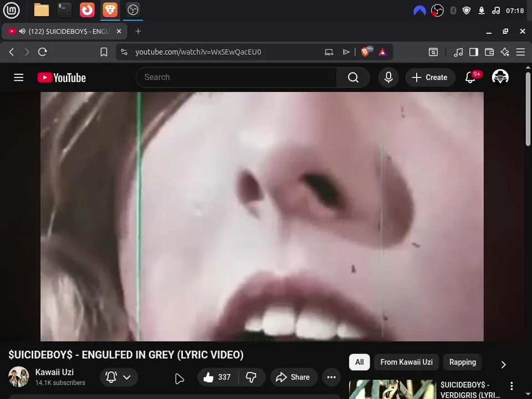
Task: Open the Bluetooth tray indicator
Action: coord(453,11)
